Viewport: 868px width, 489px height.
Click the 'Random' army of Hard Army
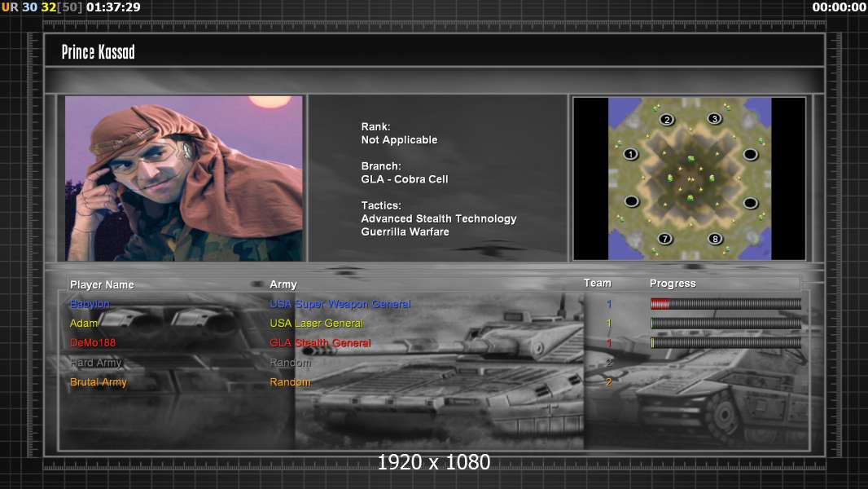coord(290,363)
